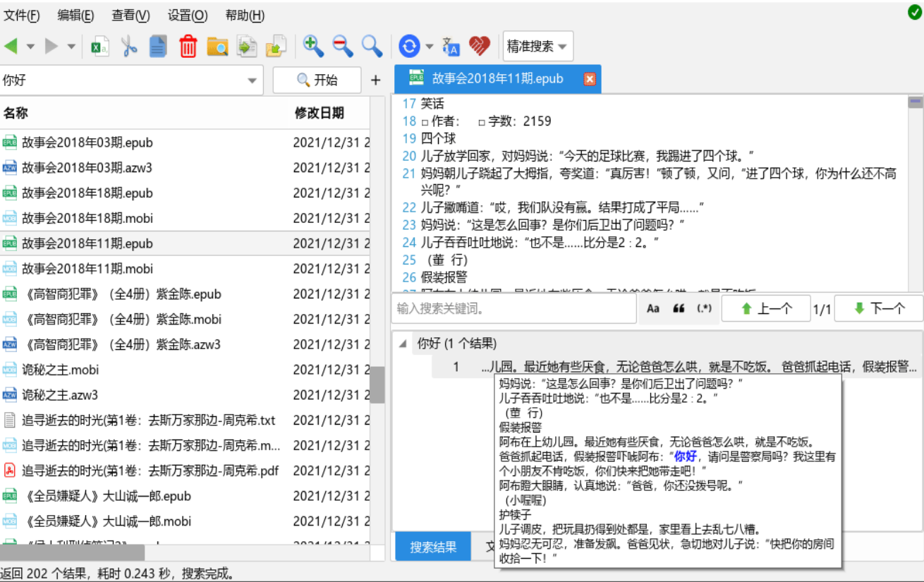Toggle case sensitivity with the Aa button
The width and height of the screenshot is (924, 582).
pos(652,308)
